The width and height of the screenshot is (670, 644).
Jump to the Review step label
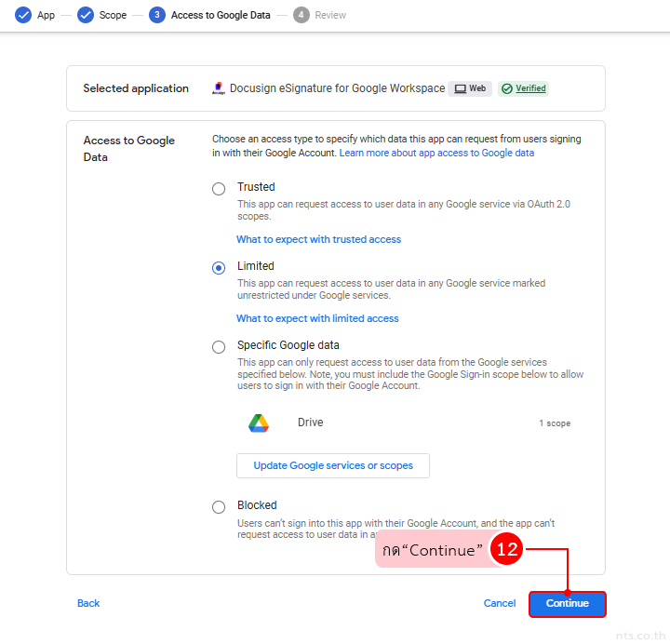tap(330, 15)
